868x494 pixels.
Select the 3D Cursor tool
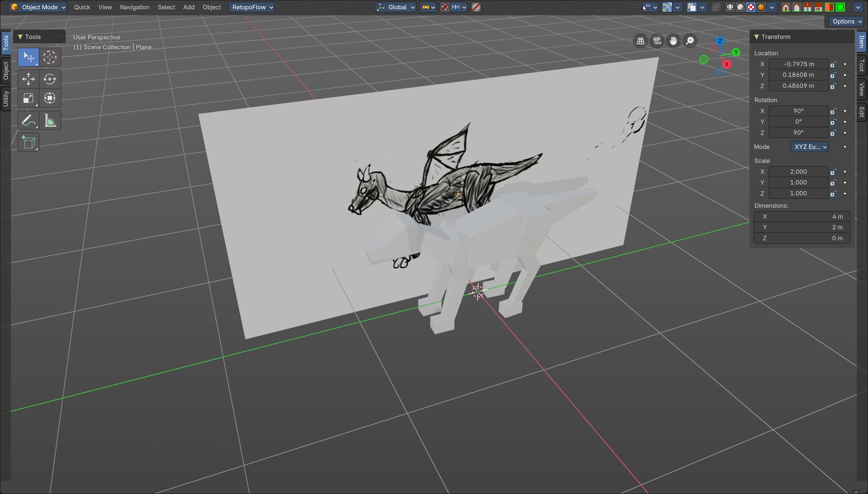pyautogui.click(x=50, y=57)
